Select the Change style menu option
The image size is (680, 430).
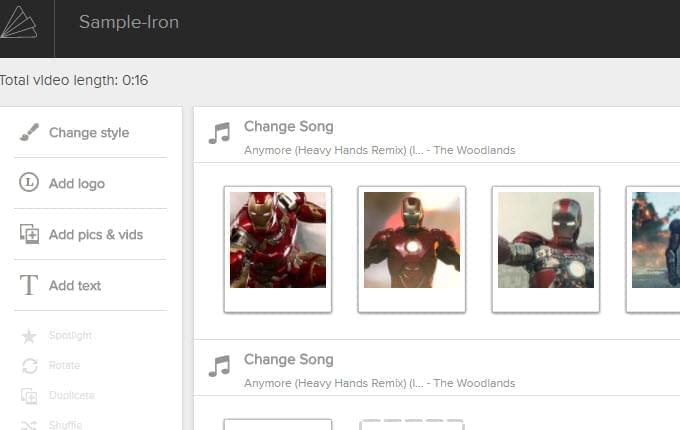pyautogui.click(x=89, y=133)
